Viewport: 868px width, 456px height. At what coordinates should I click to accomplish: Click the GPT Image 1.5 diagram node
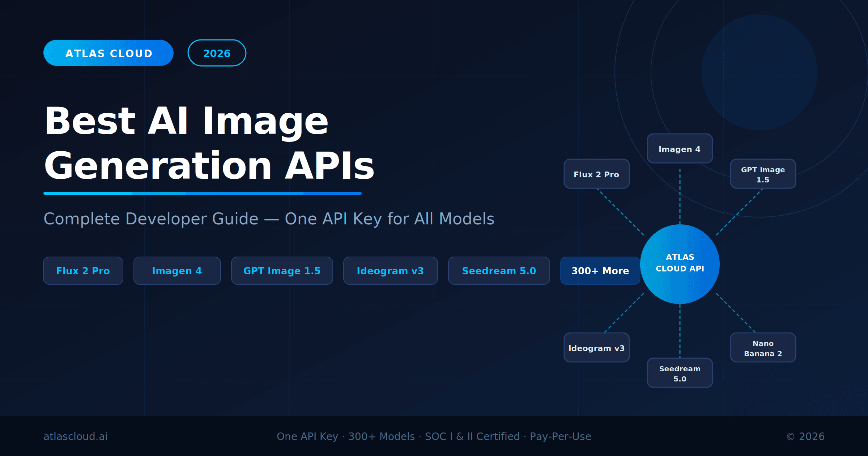point(763,174)
